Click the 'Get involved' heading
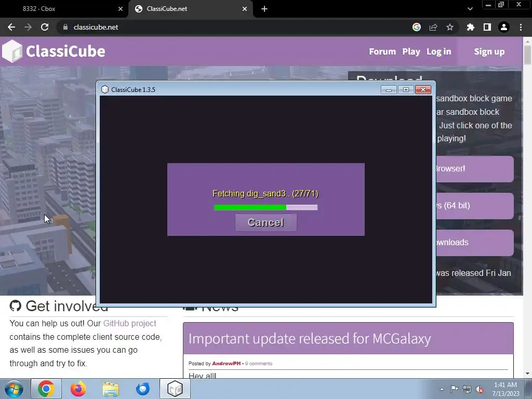This screenshot has height=399, width=532. (x=67, y=305)
